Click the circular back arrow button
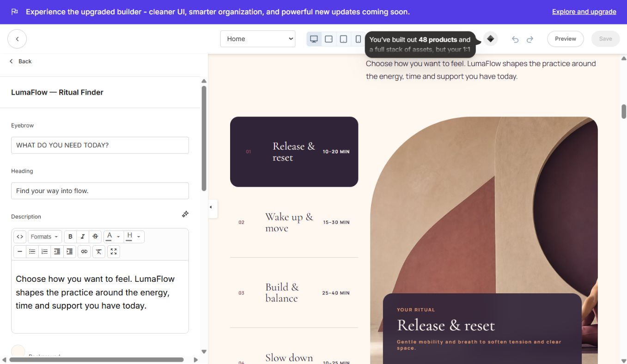The image size is (627, 364). [x=17, y=39]
